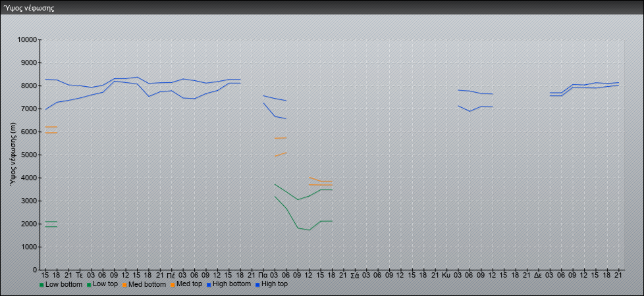Click the 3000 y-axis label
644x296 pixels.
[28, 201]
